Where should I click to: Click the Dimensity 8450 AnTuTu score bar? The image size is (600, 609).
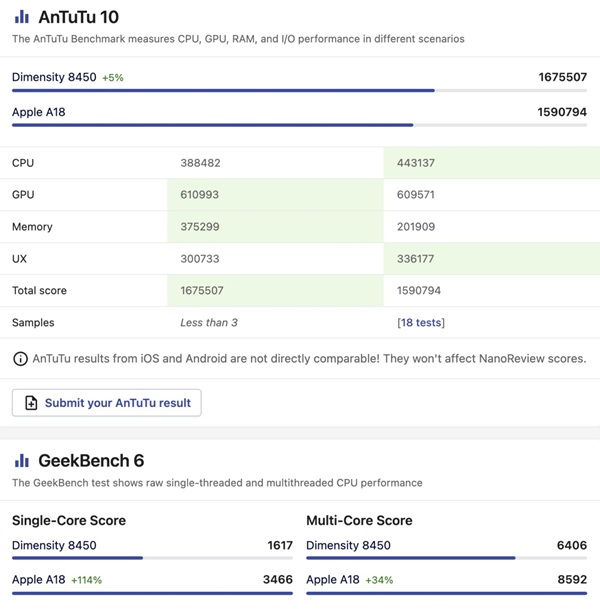[223, 90]
